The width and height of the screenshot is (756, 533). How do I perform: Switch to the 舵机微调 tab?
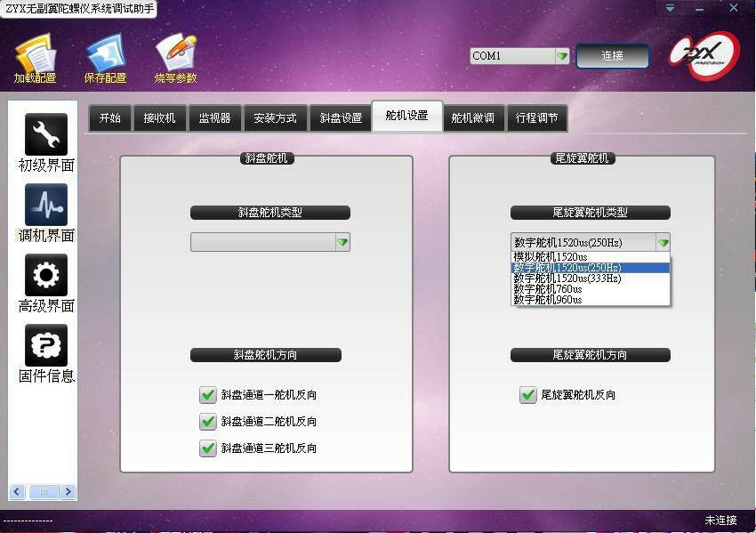473,118
